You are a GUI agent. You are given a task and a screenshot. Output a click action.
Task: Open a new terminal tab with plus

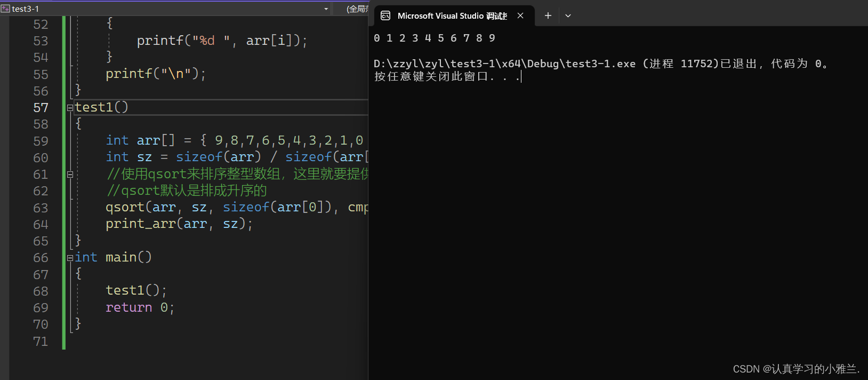[548, 16]
